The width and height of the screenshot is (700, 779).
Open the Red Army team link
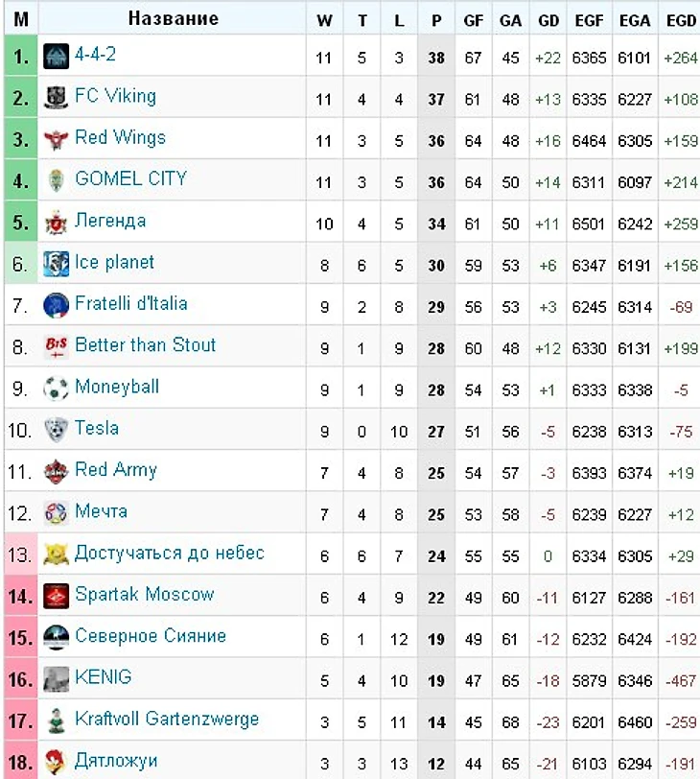click(116, 469)
